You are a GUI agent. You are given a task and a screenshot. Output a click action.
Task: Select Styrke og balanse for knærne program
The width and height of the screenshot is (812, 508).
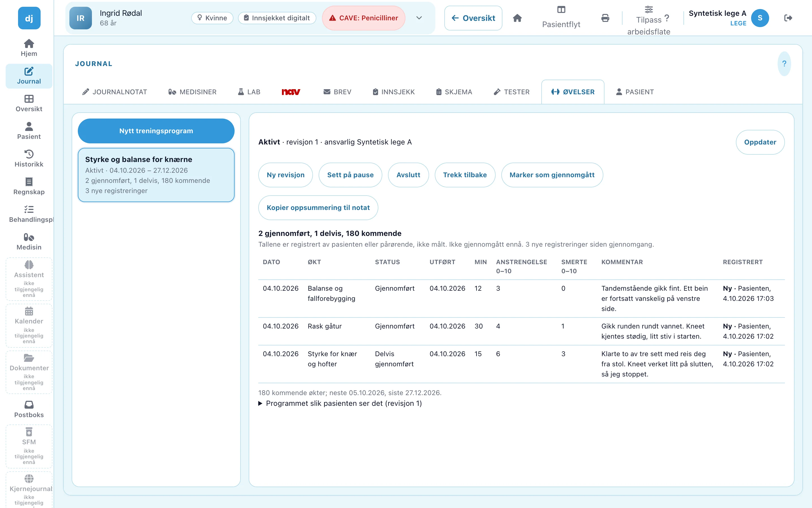click(156, 175)
